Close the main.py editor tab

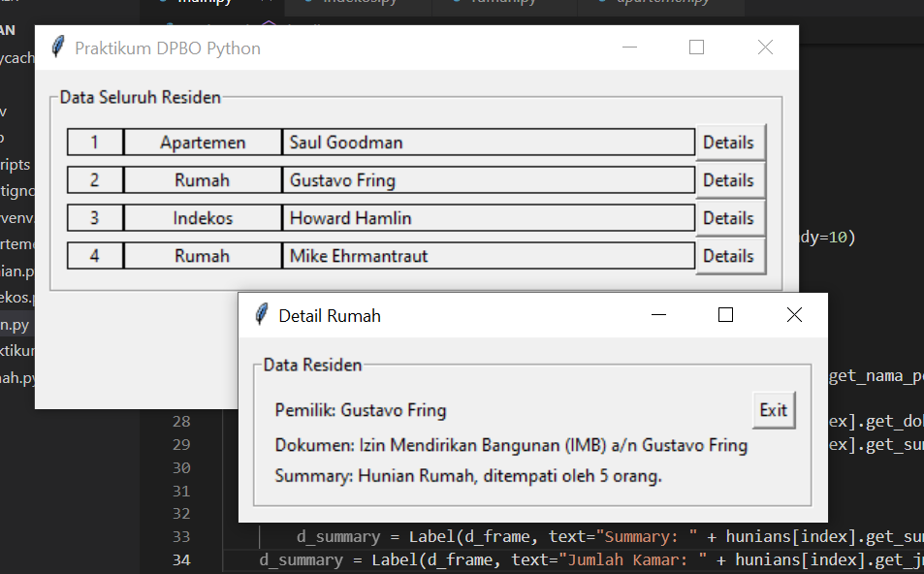[x=266, y=3]
